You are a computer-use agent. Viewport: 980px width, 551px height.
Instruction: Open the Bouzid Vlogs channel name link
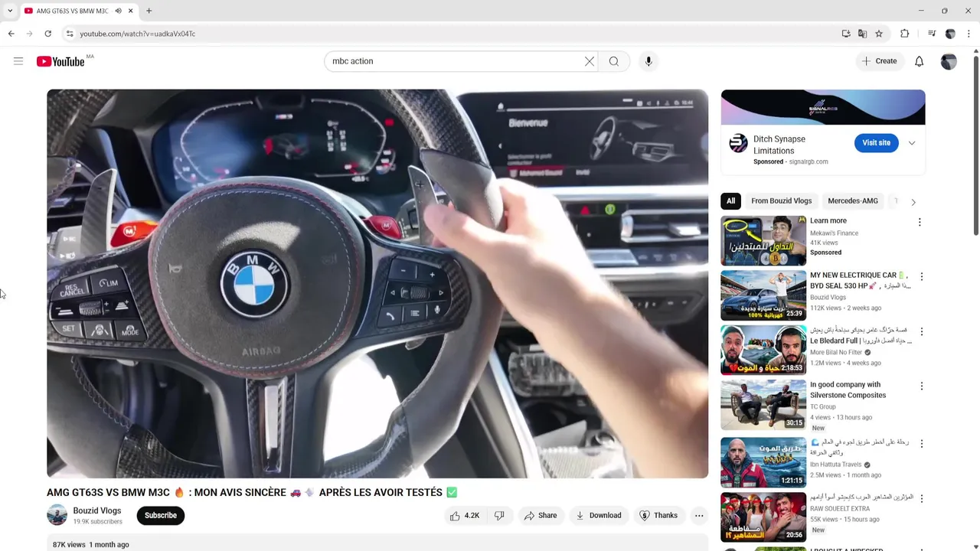(x=97, y=510)
